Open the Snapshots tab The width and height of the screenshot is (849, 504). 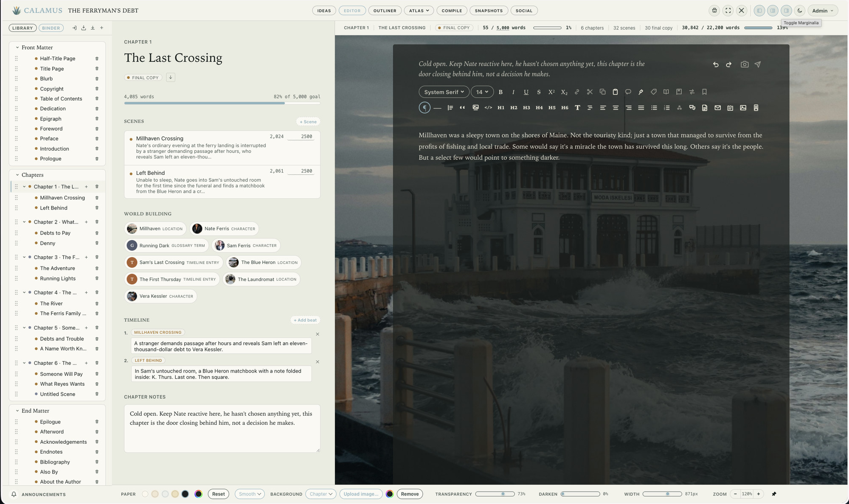489,11
